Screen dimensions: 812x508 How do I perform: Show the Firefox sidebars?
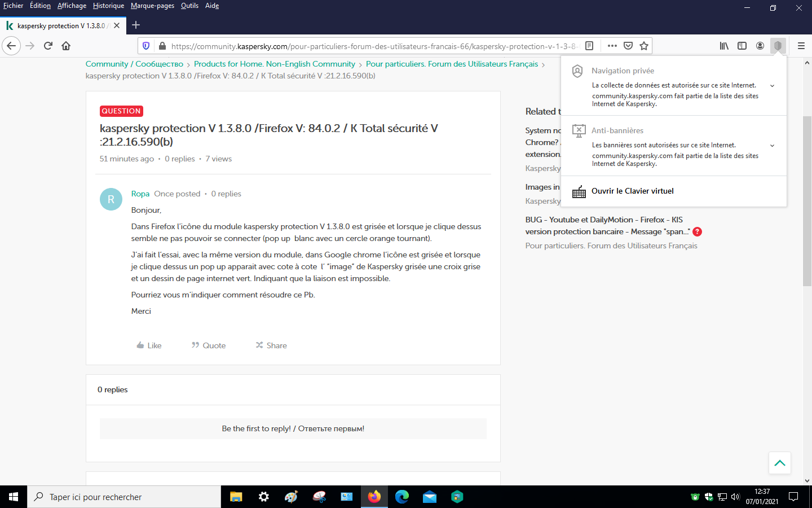click(742, 46)
